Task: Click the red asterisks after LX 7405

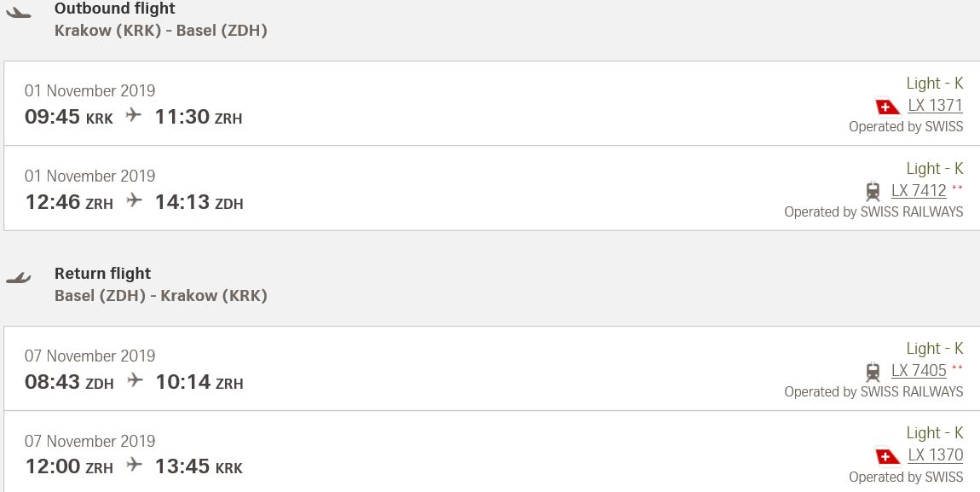Action: point(958,368)
